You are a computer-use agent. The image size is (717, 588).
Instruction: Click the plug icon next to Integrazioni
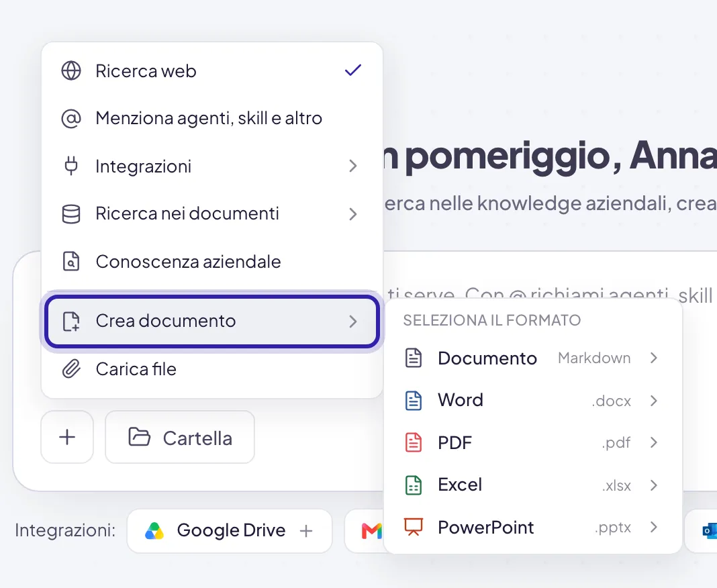(71, 166)
